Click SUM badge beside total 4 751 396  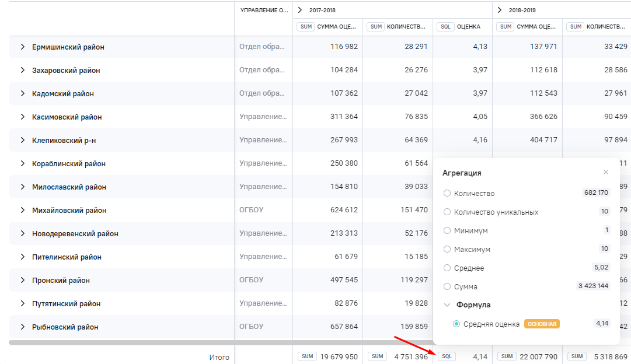point(378,356)
